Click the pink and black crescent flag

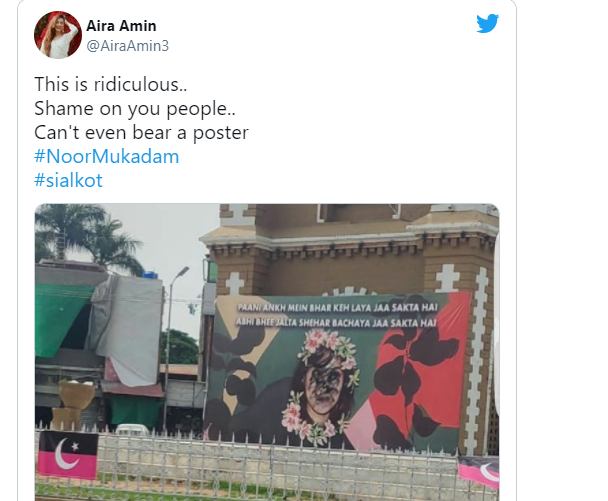click(68, 455)
